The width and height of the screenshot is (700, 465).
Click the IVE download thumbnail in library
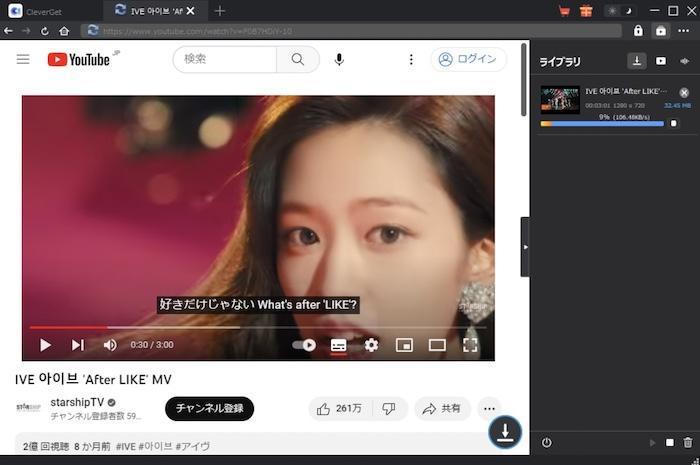click(x=560, y=100)
